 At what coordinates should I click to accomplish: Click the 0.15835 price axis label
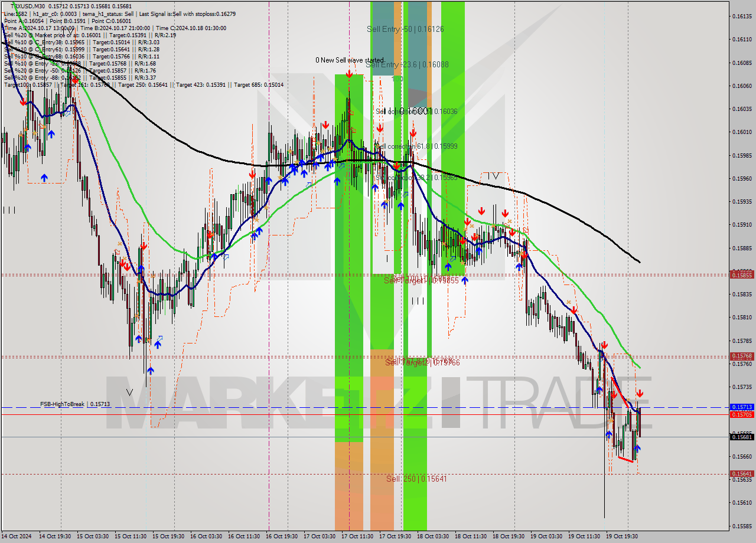(x=742, y=294)
